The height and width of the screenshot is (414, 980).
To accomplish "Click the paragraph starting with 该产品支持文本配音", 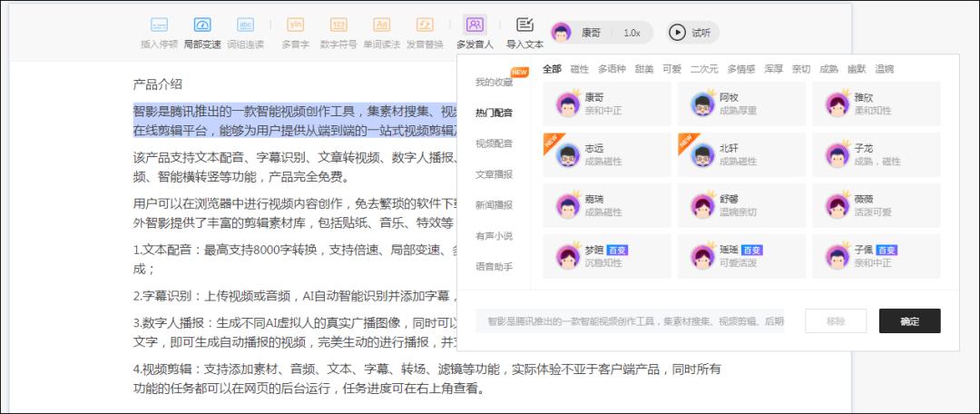I will [x=295, y=167].
